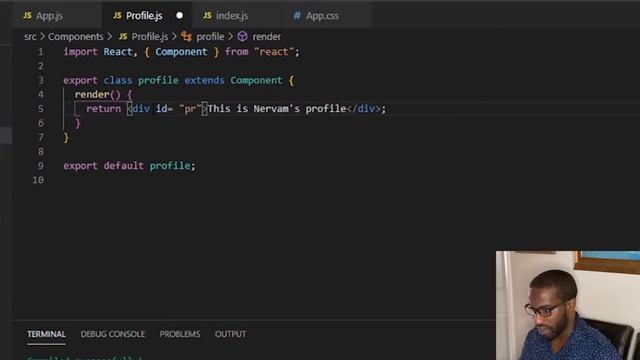The height and width of the screenshot is (360, 640).
Task: Expand chevron after Components in breadcrumb
Action: 109,37
